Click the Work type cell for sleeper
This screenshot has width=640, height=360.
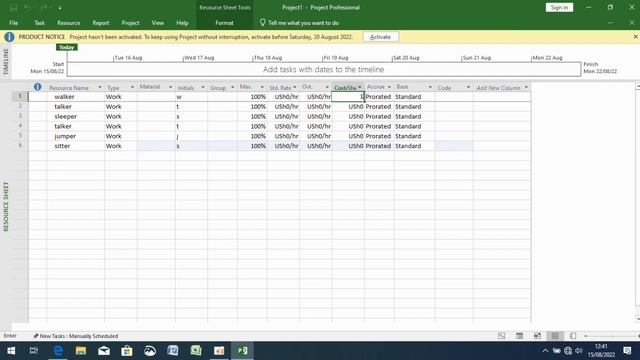(121, 116)
